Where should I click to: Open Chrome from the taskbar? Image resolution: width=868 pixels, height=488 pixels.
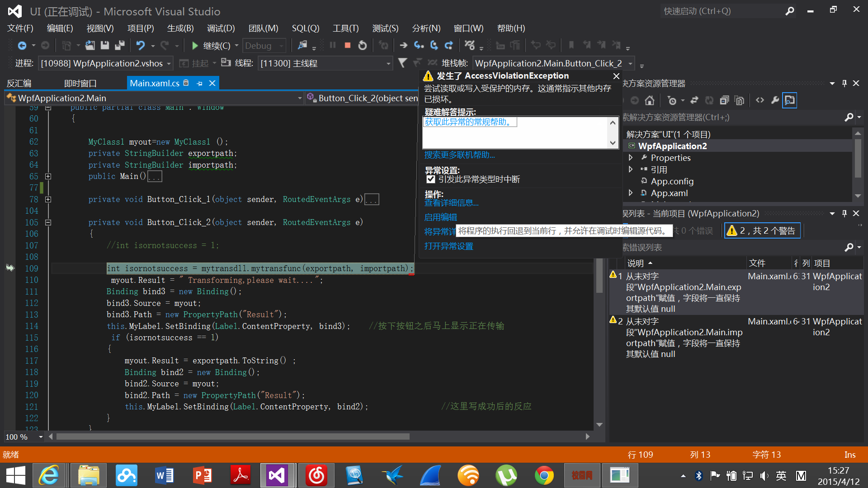pos(544,475)
